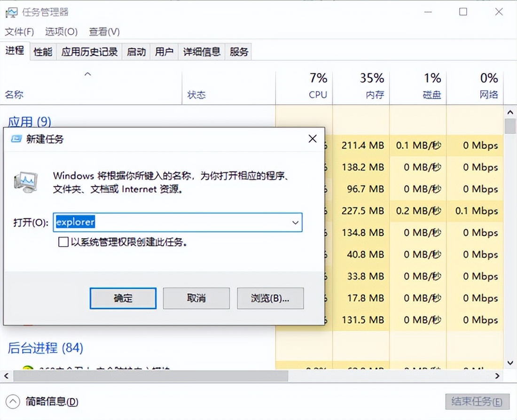Click the Task Manager title bar icon
517x420 pixels.
pos(12,13)
